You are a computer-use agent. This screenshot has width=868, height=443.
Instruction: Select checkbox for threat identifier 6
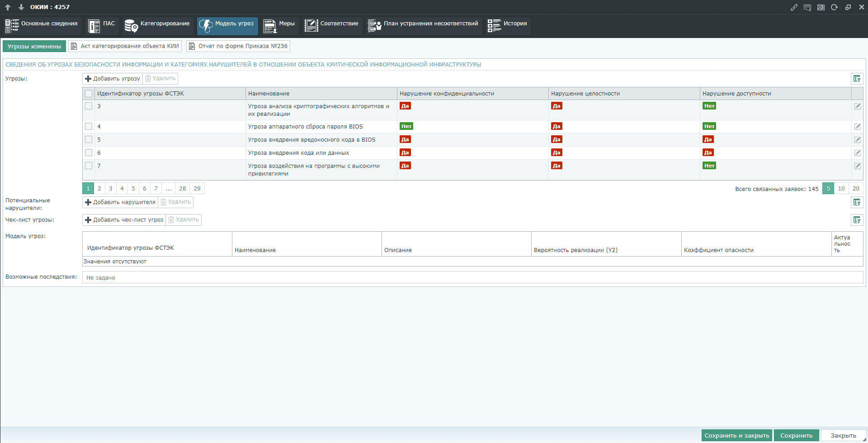[89, 153]
